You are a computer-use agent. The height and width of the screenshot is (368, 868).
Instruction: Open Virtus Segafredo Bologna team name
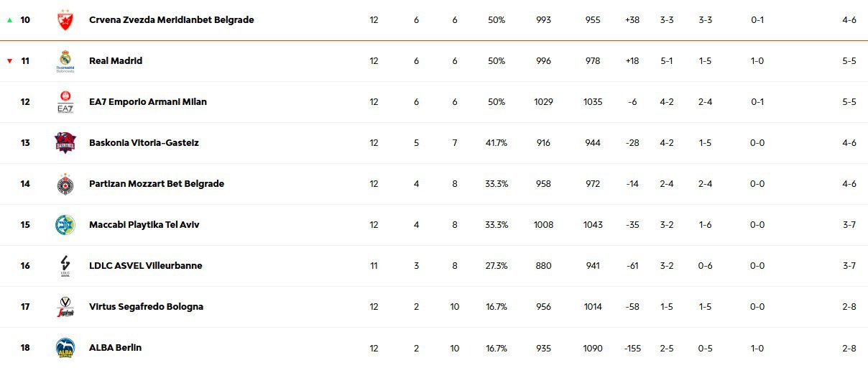[x=146, y=307]
